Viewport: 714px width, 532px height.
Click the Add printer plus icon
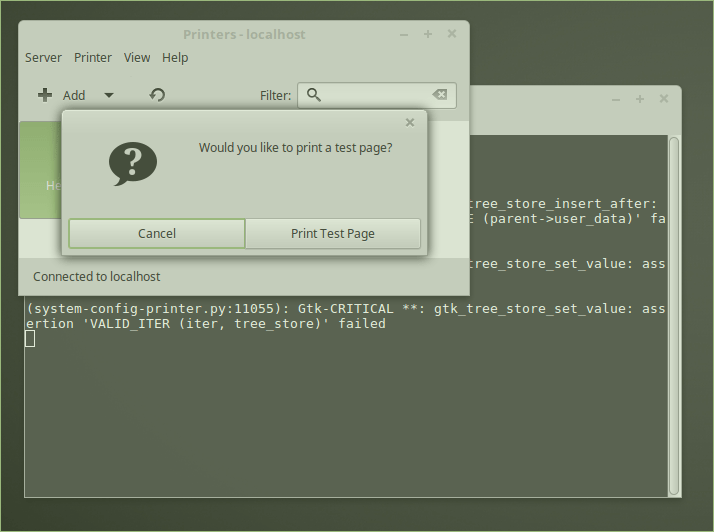[x=45, y=95]
